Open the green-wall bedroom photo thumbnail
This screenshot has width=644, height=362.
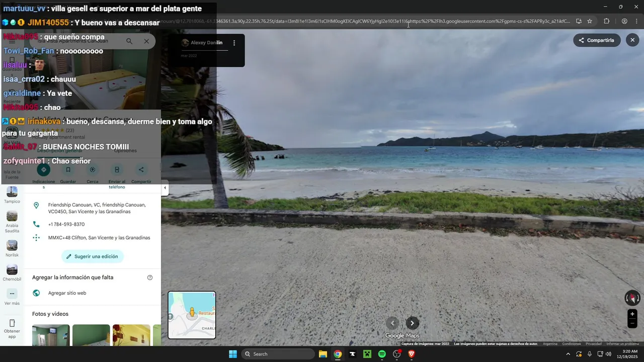click(x=91, y=335)
